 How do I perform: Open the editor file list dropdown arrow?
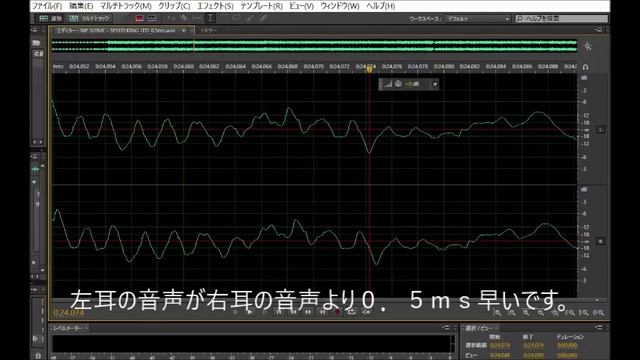click(x=184, y=31)
